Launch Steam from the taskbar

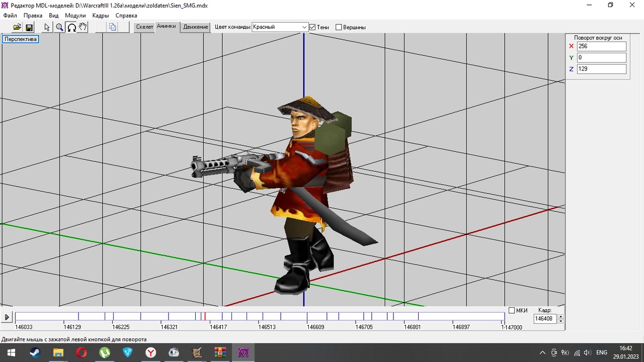tap(35, 352)
